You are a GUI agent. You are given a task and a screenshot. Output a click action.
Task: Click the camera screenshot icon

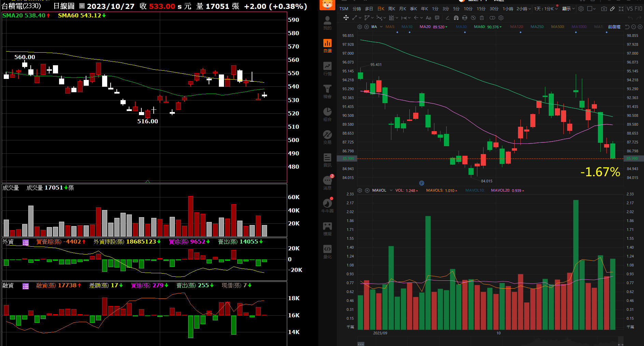pos(604,9)
